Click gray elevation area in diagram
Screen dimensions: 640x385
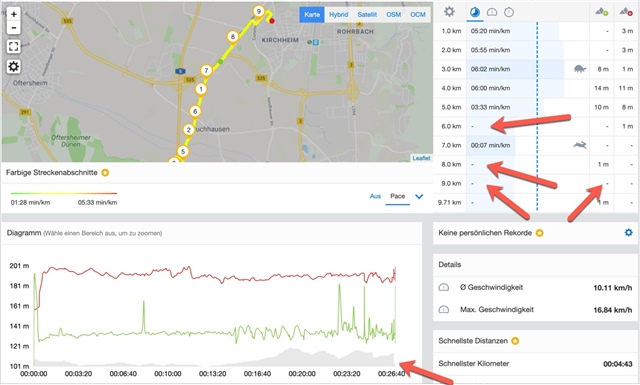coord(290,357)
